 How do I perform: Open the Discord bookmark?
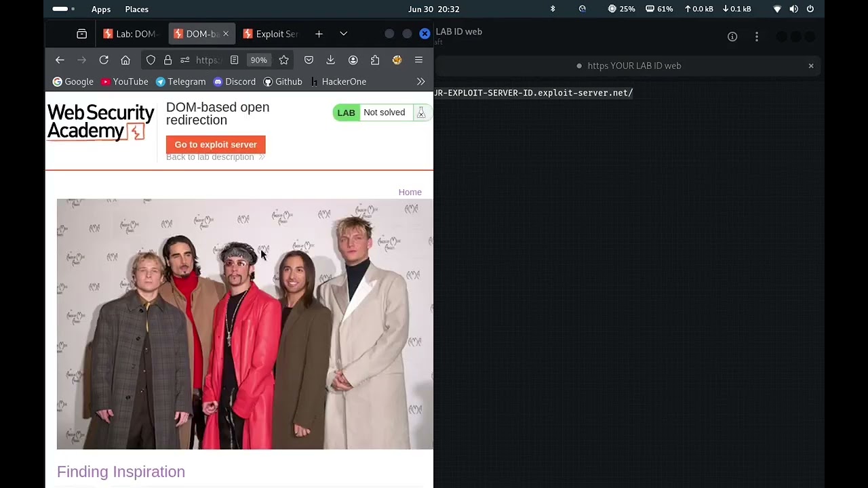pos(235,81)
